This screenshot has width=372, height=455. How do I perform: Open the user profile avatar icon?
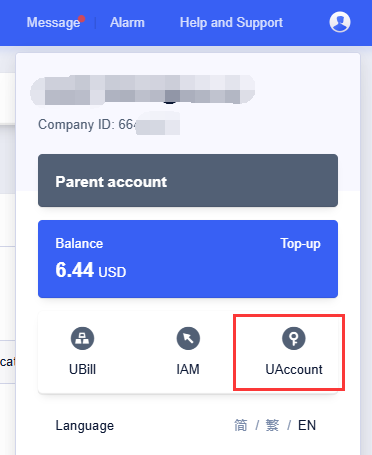(x=340, y=22)
